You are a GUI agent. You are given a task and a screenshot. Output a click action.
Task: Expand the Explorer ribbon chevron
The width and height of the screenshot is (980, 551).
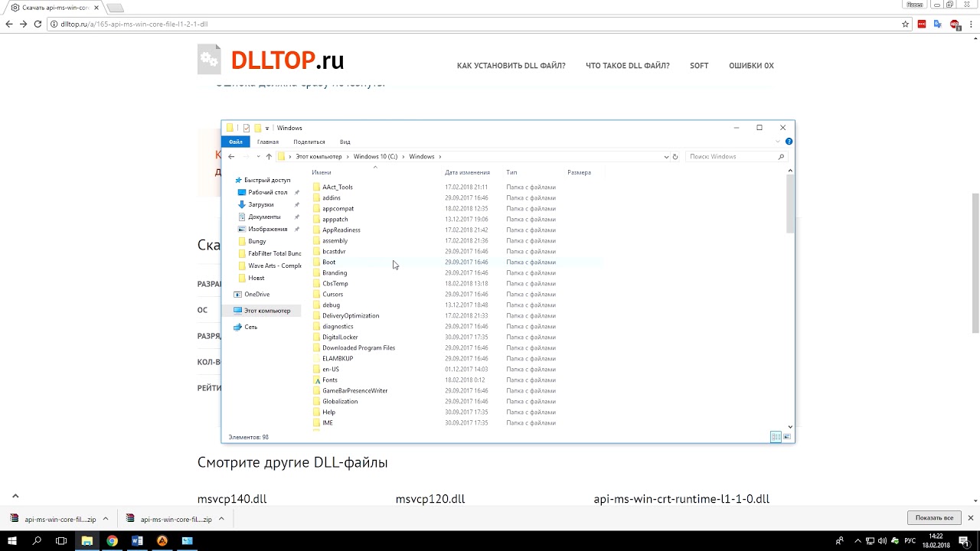(x=779, y=142)
